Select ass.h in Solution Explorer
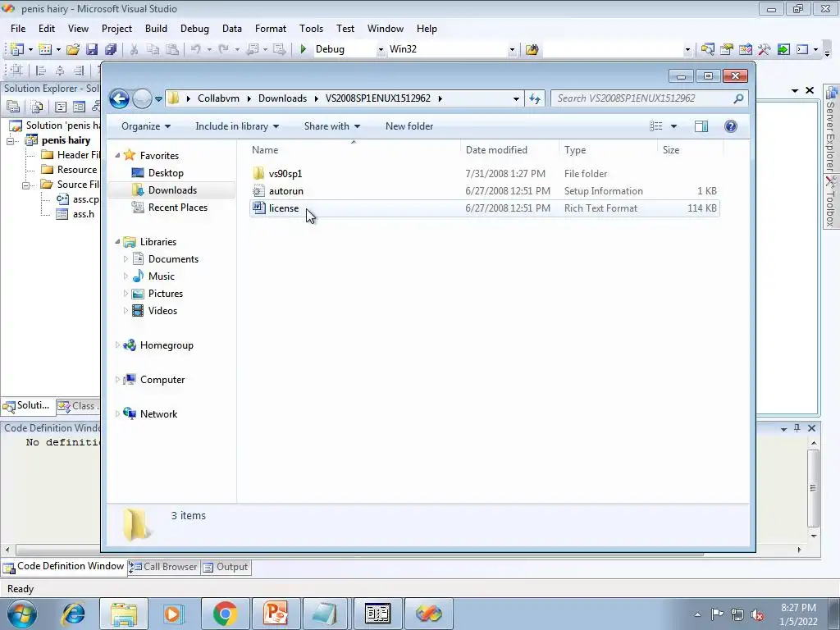The width and height of the screenshot is (840, 630). coord(84,214)
